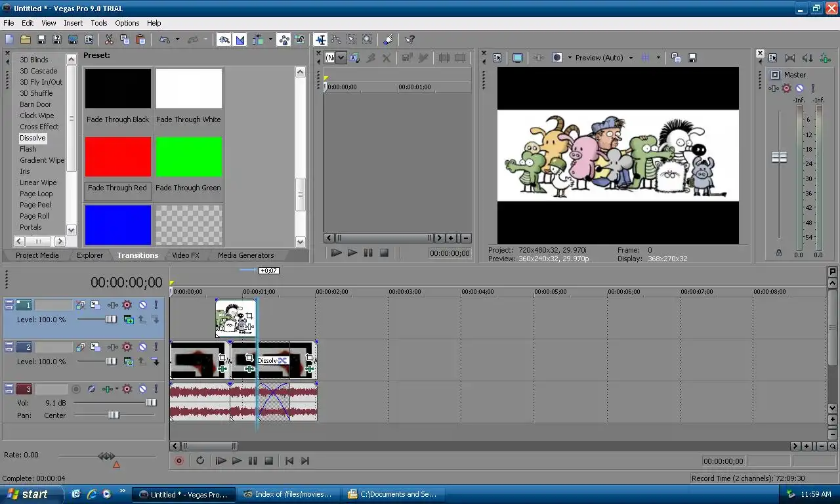Toggle Loop Playback on the timeline transport
Image resolution: width=840 pixels, height=504 pixels.
[x=200, y=461]
